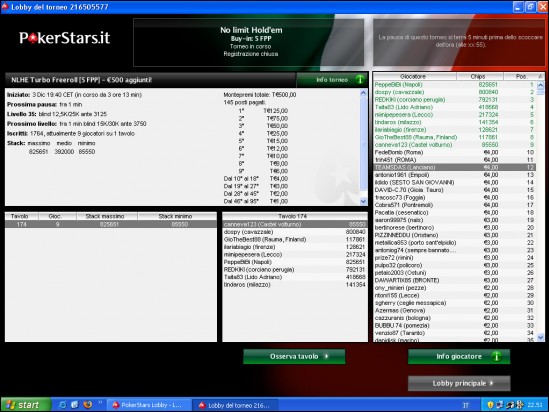The image size is (549, 412).
Task: Select ilariabiagio (firenze) in Tavolo 174 list
Action: coord(295,247)
